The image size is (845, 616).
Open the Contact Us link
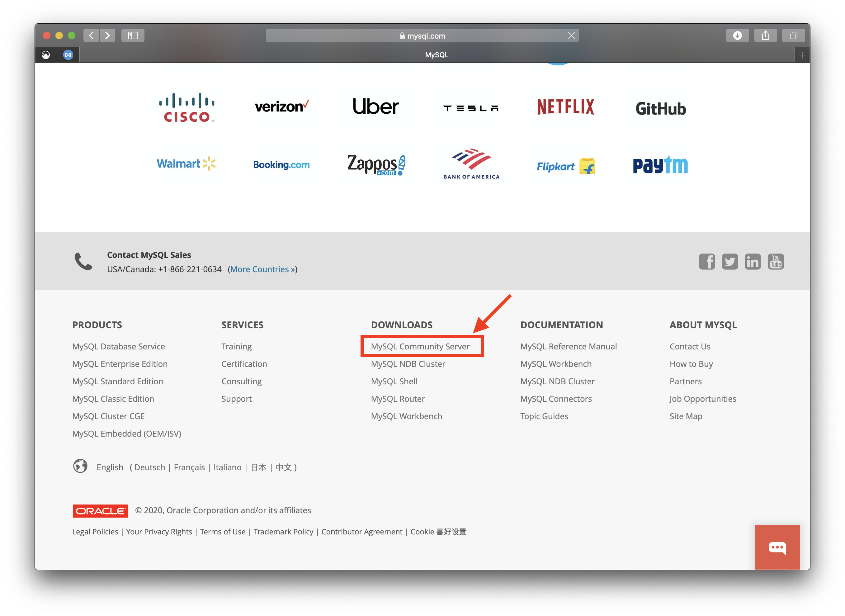click(x=690, y=346)
